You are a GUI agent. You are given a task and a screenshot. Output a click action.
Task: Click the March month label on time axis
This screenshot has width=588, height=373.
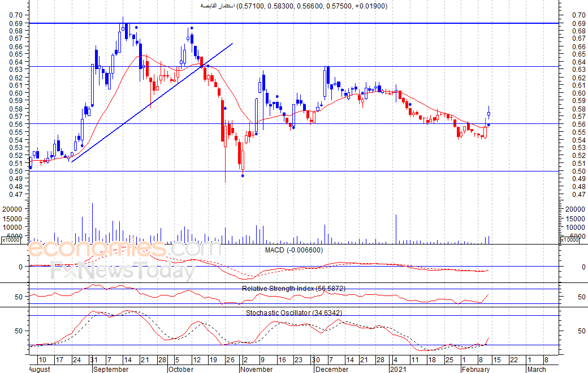pyautogui.click(x=536, y=369)
